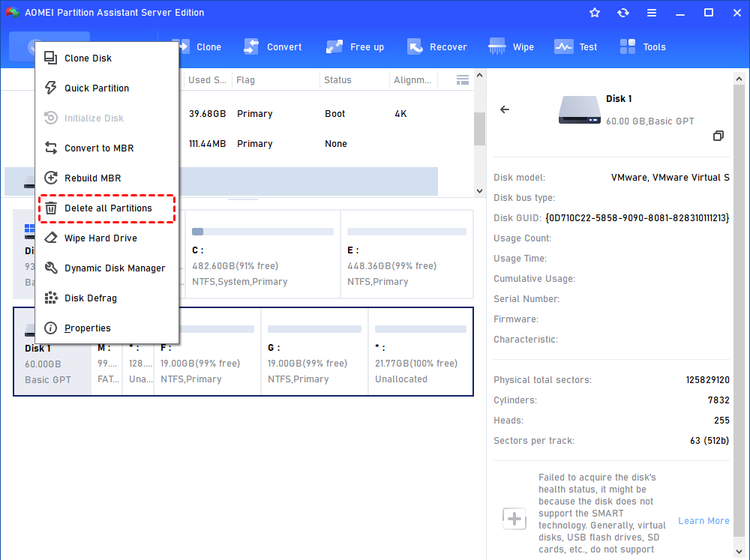
Task: Click partition list scroll down arrow
Action: pyautogui.click(x=480, y=191)
